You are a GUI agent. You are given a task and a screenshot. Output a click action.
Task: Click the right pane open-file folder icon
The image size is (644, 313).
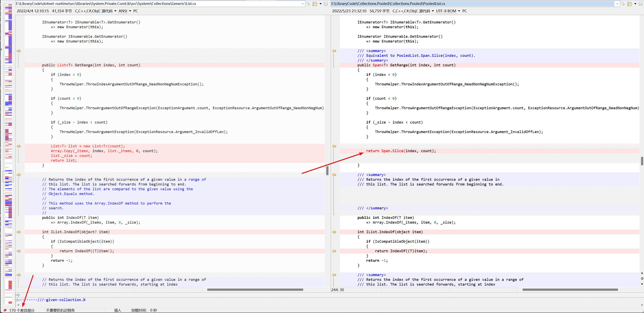pyautogui.click(x=630, y=4)
